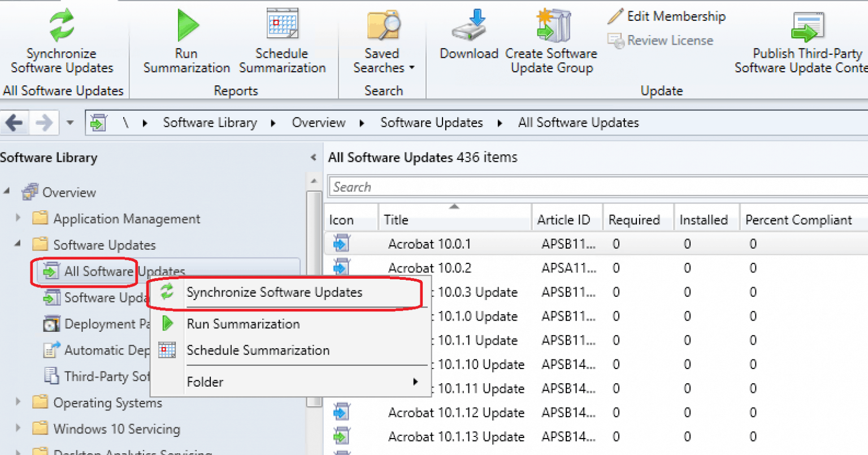
Task: Click the Overview tree node icon
Action: click(x=30, y=192)
